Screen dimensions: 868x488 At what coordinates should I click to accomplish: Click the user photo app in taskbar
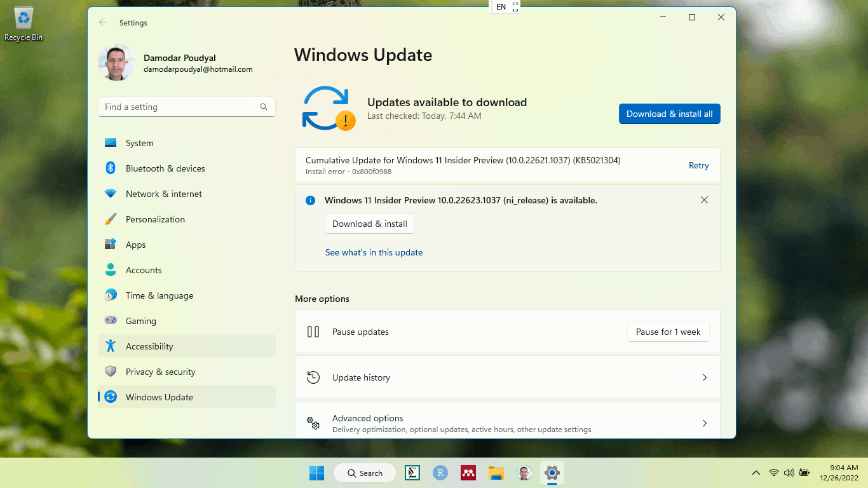pyautogui.click(x=524, y=473)
